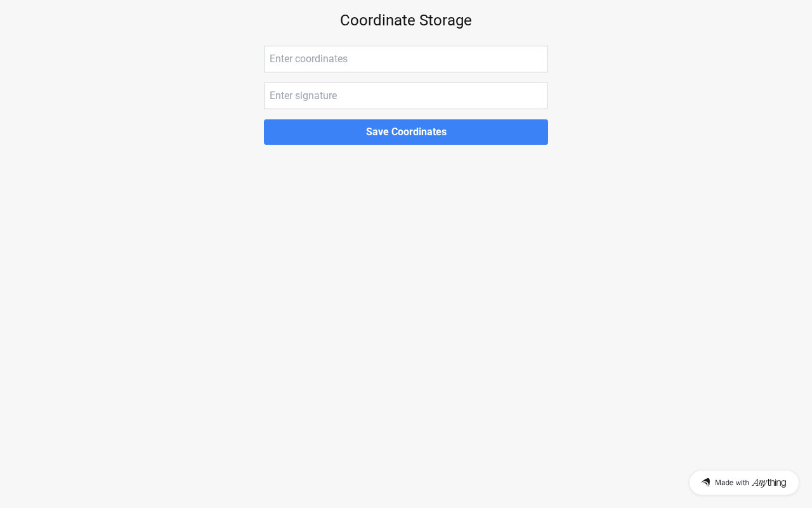Activate the field directly above Save Coordinates
The width and height of the screenshot is (812, 508).
[x=406, y=96]
